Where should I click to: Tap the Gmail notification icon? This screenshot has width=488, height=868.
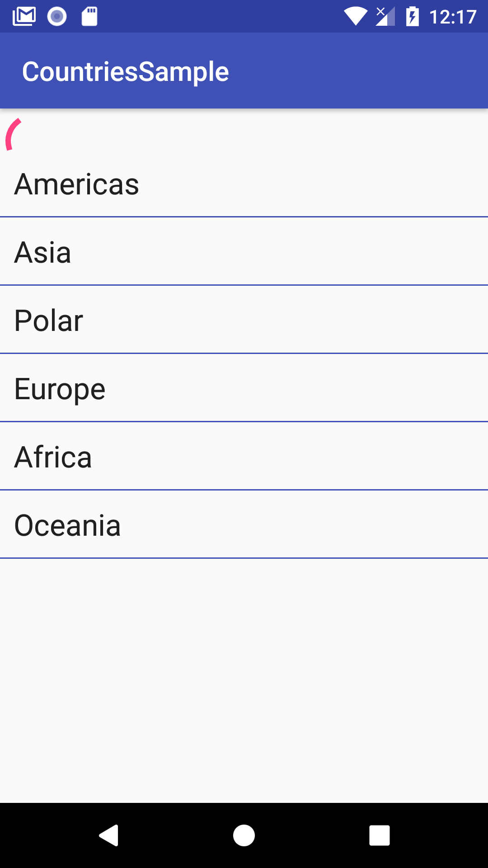pos(24,17)
